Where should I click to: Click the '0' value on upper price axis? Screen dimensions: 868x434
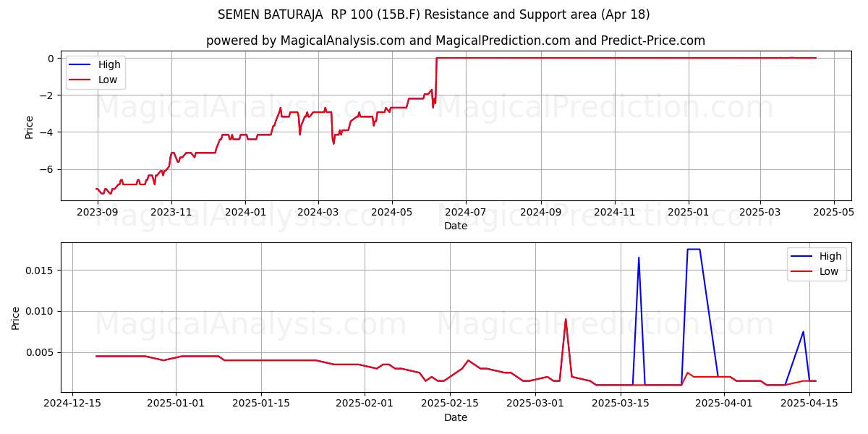tap(51, 58)
